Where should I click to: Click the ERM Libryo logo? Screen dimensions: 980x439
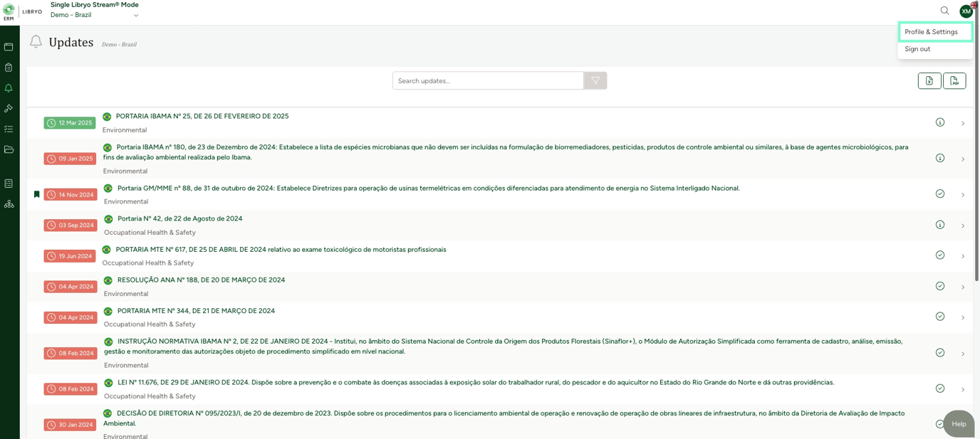[x=22, y=12]
